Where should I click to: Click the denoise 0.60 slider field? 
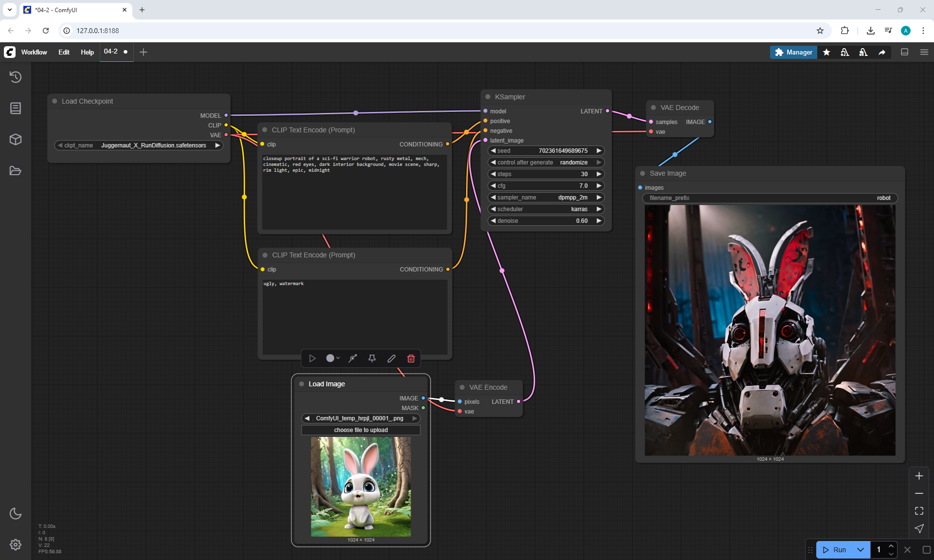click(545, 221)
